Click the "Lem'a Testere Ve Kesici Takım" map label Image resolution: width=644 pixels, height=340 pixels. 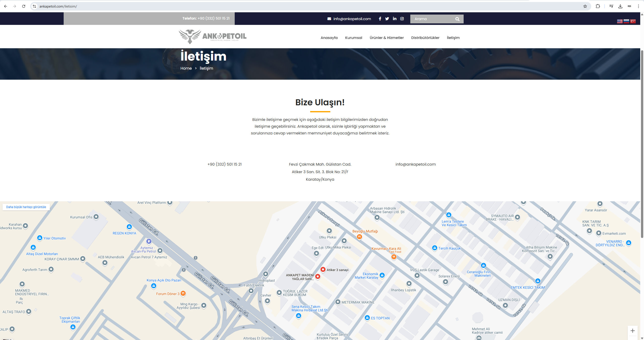pyautogui.click(x=454, y=223)
